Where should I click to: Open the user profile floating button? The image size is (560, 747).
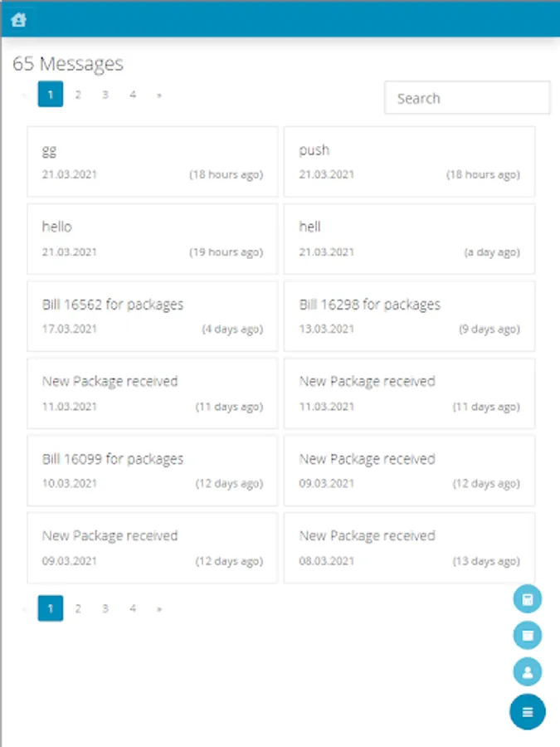(528, 671)
